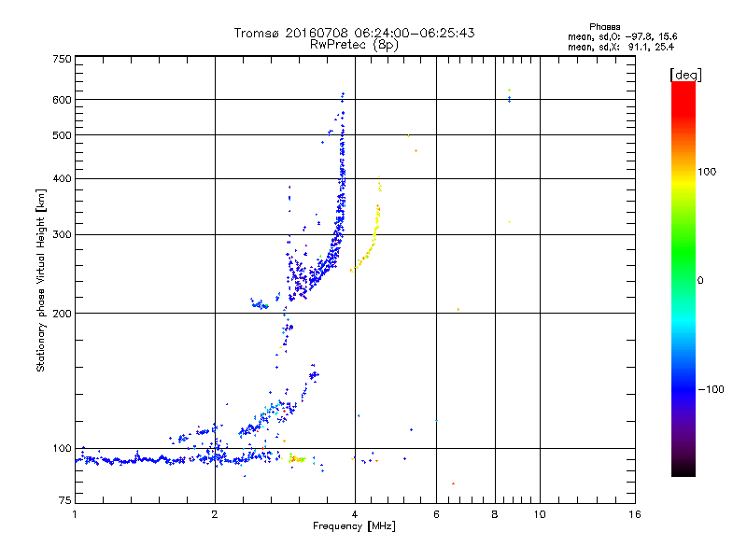Click the 'Frequency [MHz]' axis title
Screen dimensions: 747x560
point(354,526)
